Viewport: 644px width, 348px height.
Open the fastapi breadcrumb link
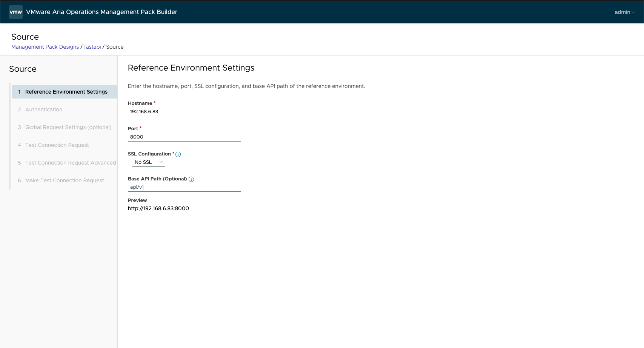click(92, 47)
